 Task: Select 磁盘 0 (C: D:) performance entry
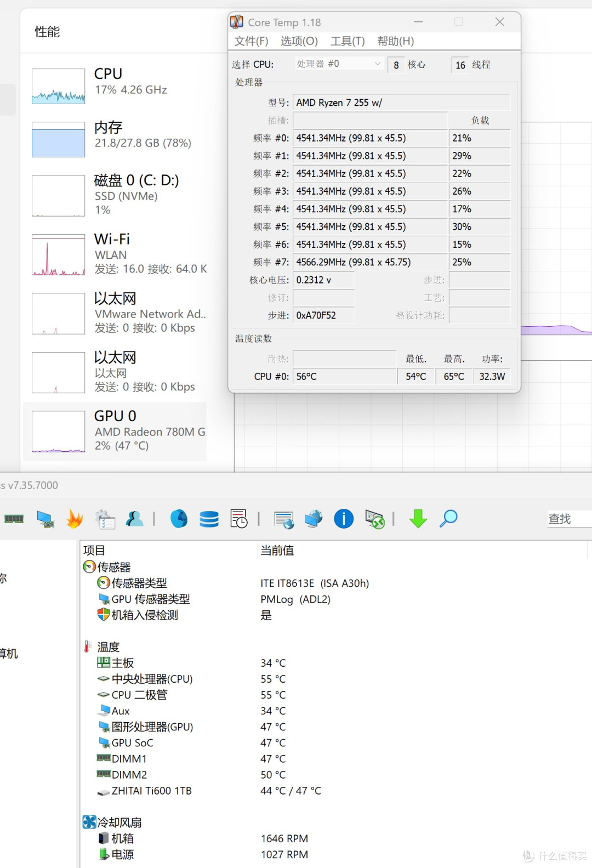tap(115, 195)
